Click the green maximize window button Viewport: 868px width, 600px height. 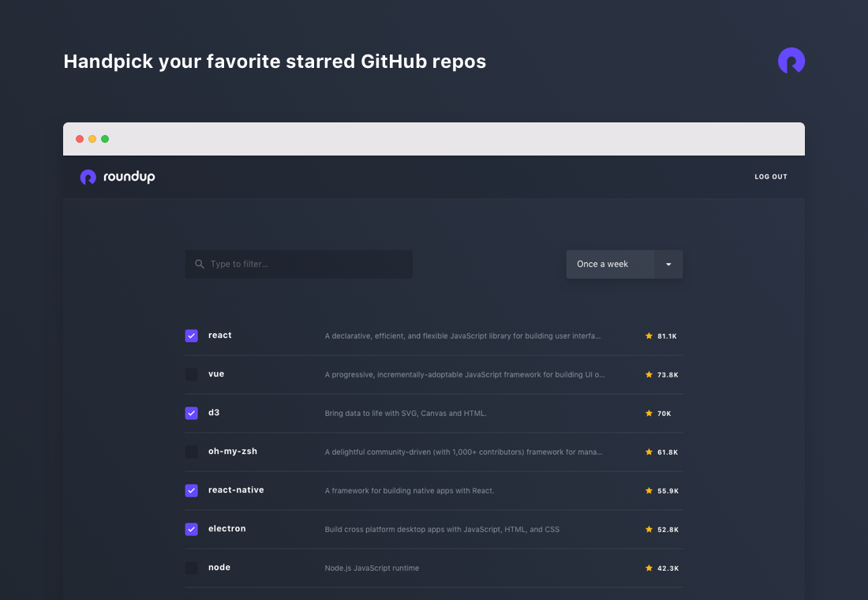click(105, 139)
